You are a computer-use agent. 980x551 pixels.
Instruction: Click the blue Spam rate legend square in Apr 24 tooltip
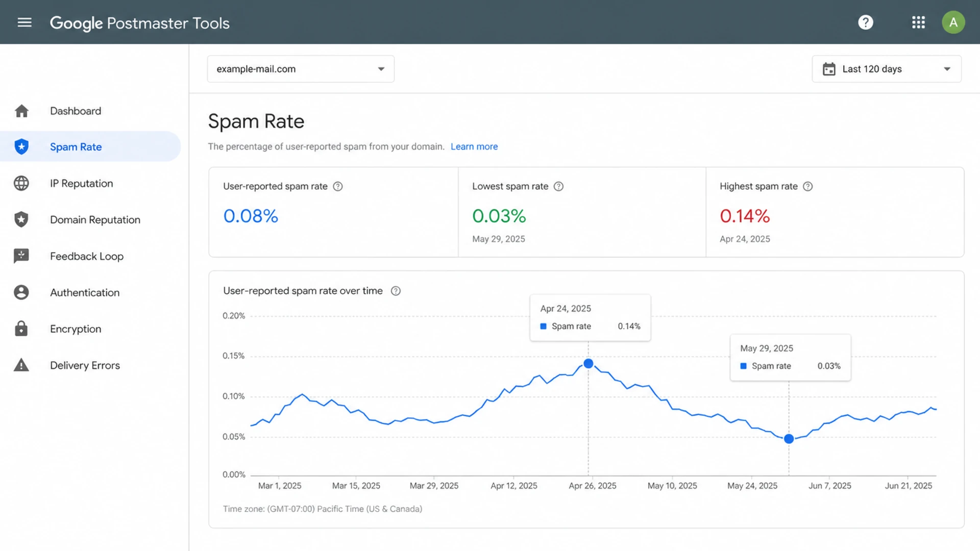click(x=543, y=326)
